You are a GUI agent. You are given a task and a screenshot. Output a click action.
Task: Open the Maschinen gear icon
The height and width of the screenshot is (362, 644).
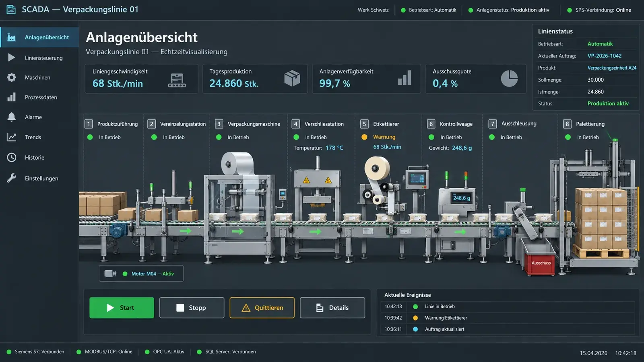point(12,77)
